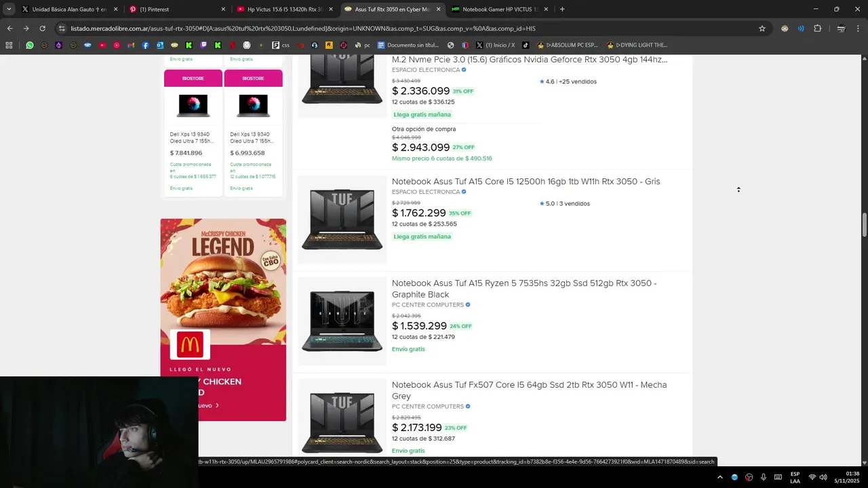Image resolution: width=868 pixels, height=488 pixels.
Task: Click the PC CENTER COMPUTERS seller under Ryzen 5 listing
Action: pyautogui.click(x=431, y=305)
